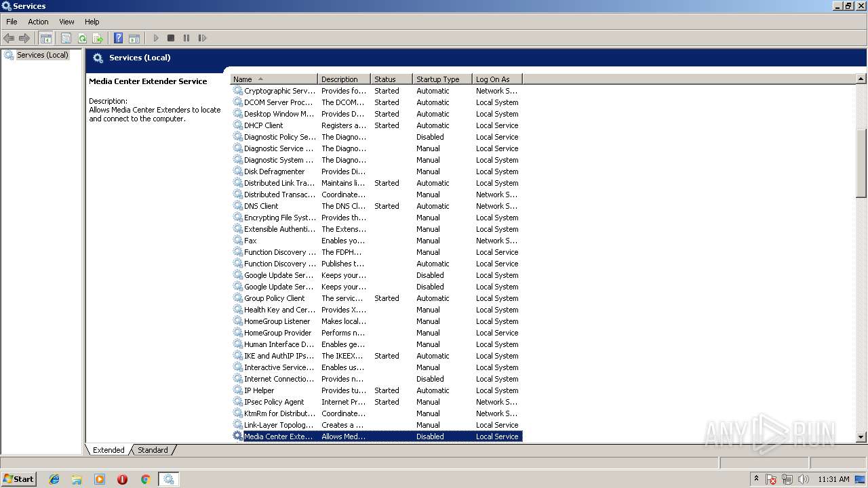Screen dimensions: 868x488
Task: Click the Refresh toolbar icon
Action: (x=82, y=39)
